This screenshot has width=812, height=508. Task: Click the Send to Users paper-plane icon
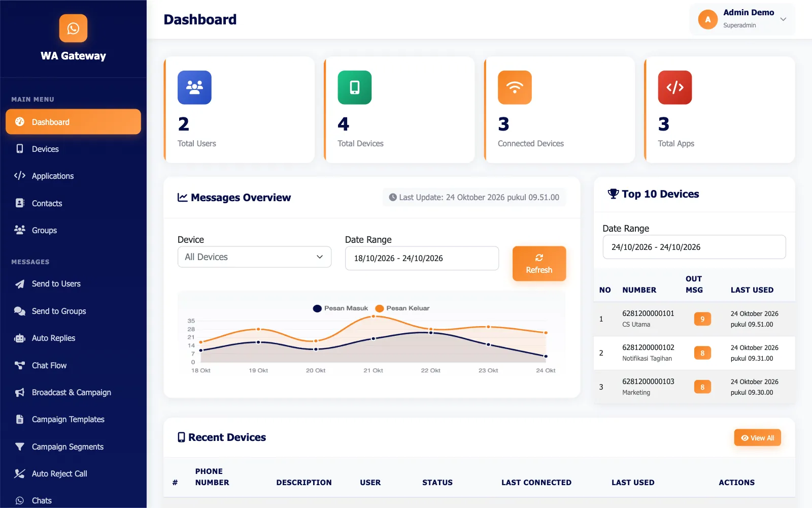pos(20,284)
